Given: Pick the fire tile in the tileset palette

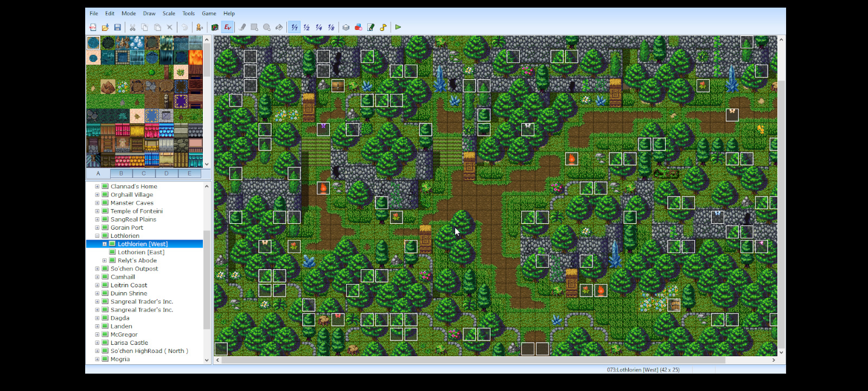Looking at the screenshot, I should coord(196,57).
